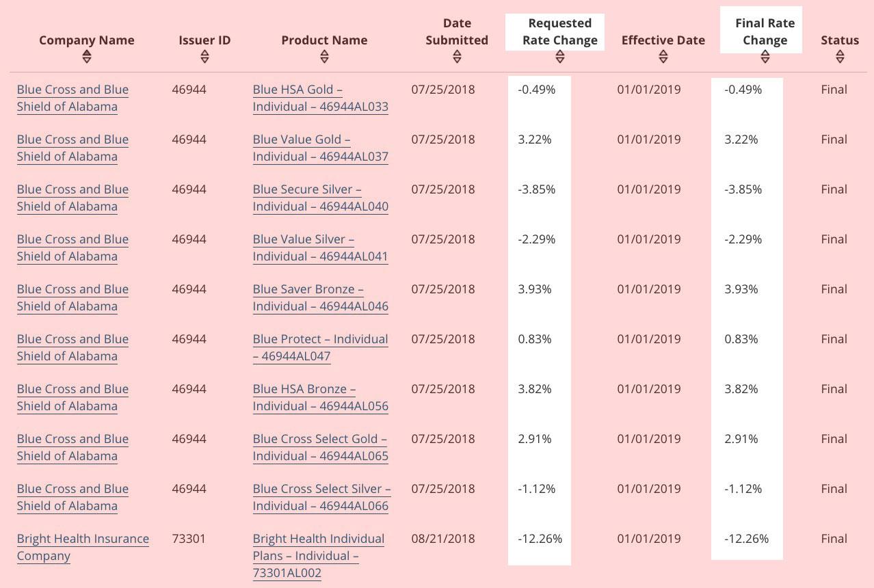
Task: Sort table by Company Name column
Action: tap(86, 57)
